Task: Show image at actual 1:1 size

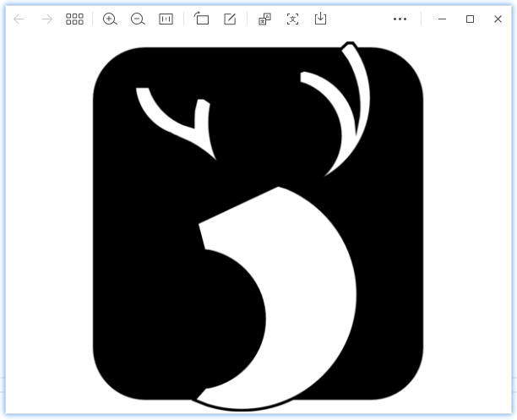Action: point(166,19)
